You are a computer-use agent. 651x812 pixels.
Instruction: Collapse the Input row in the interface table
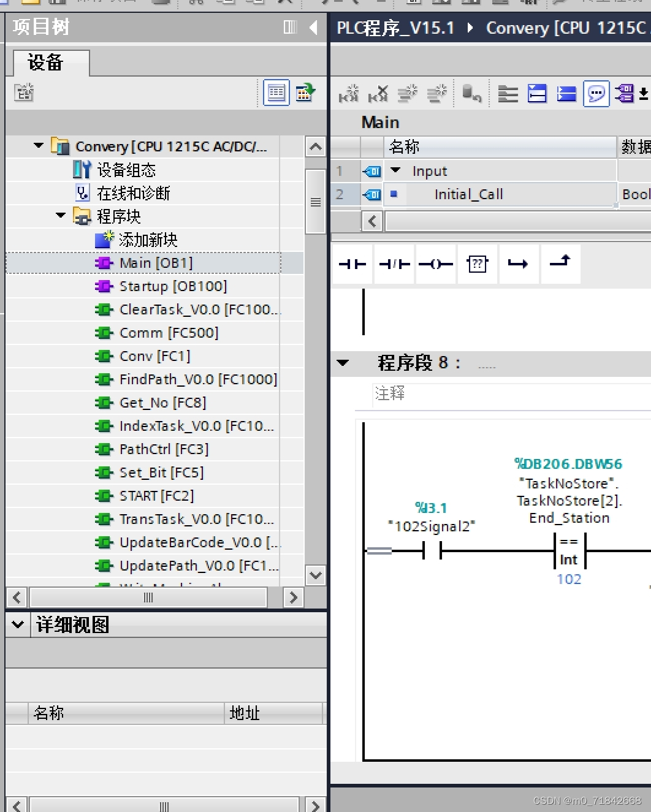pos(395,170)
